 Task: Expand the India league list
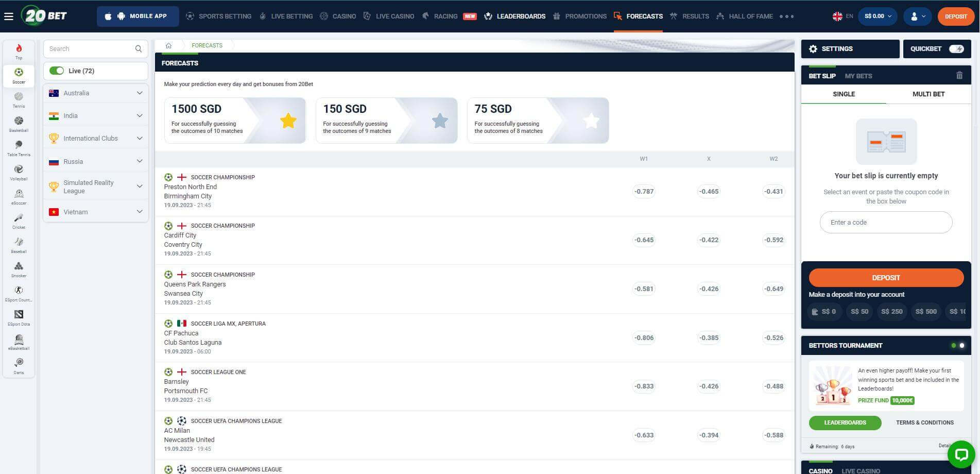96,116
